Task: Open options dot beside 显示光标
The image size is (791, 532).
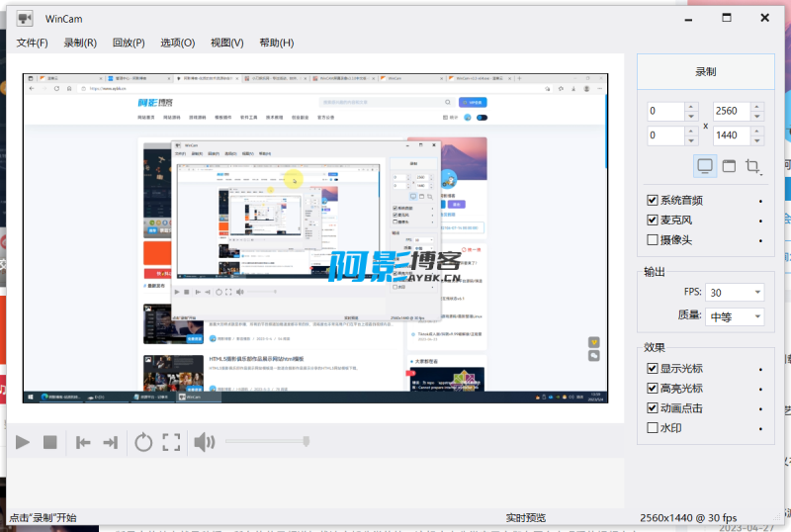Action: [x=760, y=370]
